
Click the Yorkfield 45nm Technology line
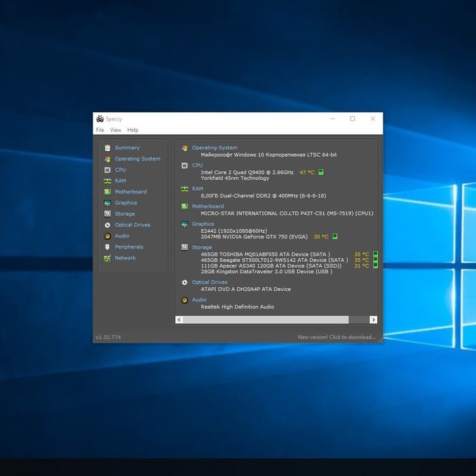pyautogui.click(x=235, y=178)
